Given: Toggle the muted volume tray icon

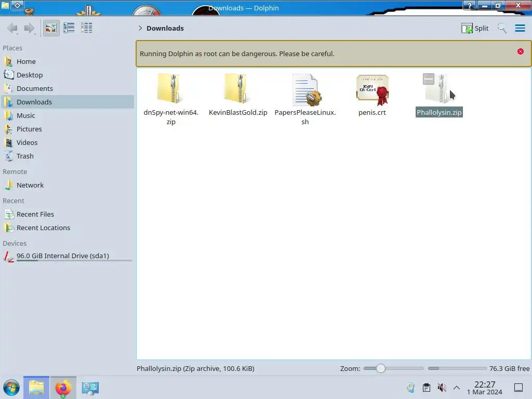Looking at the screenshot, I should [x=442, y=388].
